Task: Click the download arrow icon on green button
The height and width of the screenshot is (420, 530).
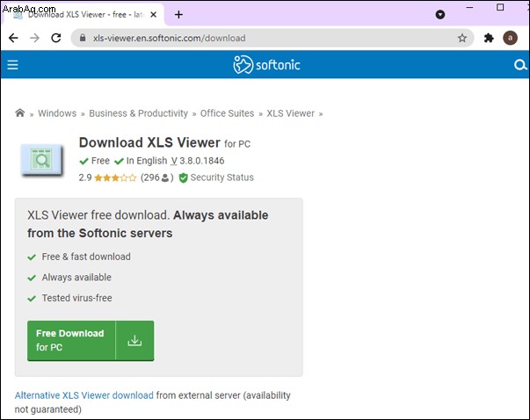Action: click(134, 340)
